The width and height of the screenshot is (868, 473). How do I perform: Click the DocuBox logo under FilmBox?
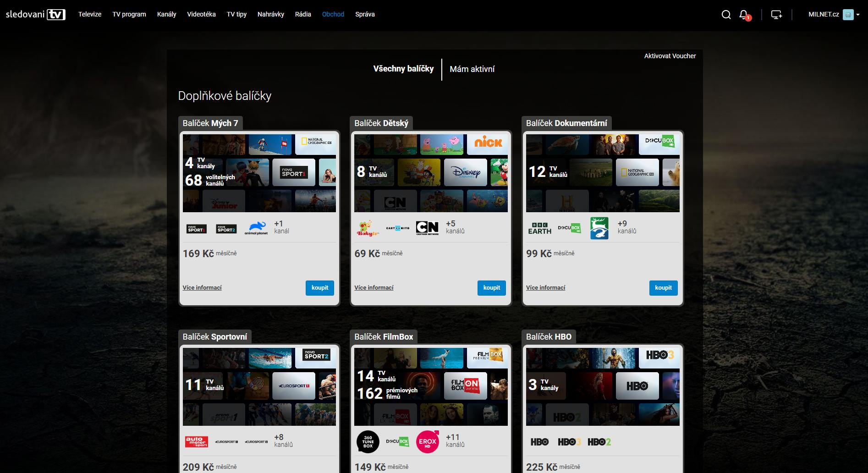click(397, 441)
